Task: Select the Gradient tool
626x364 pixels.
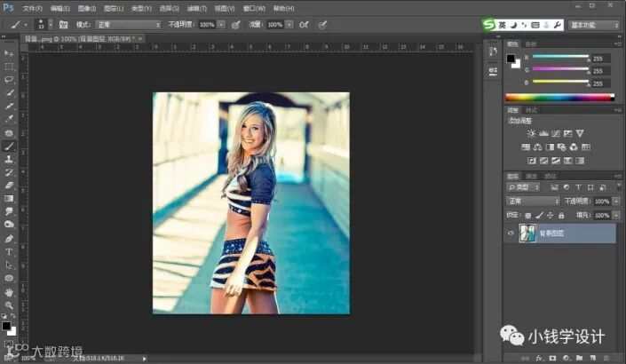Action: click(x=9, y=198)
